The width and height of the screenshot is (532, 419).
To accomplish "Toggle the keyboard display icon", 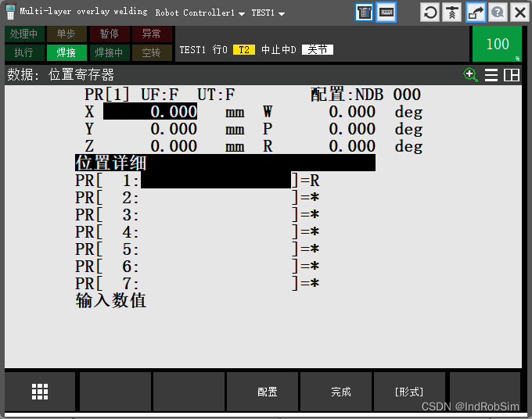I will [386, 13].
